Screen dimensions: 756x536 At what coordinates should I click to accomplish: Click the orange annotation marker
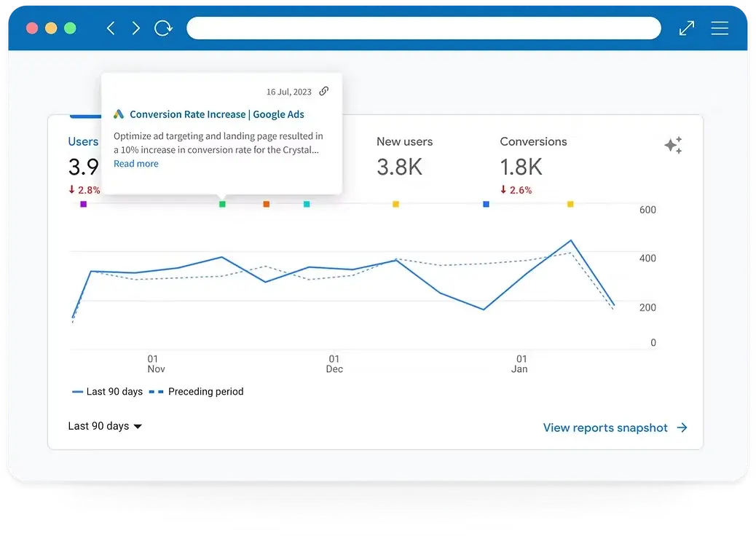266,205
